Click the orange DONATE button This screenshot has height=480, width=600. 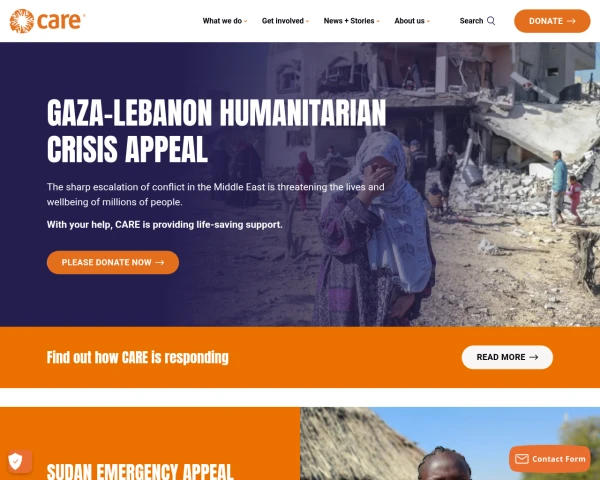552,21
